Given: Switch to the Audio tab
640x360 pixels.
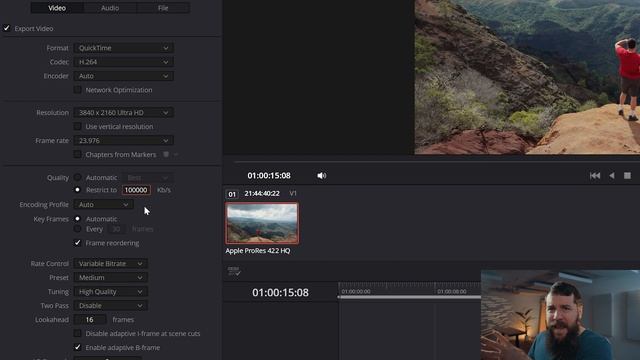Looking at the screenshot, I should (x=110, y=8).
